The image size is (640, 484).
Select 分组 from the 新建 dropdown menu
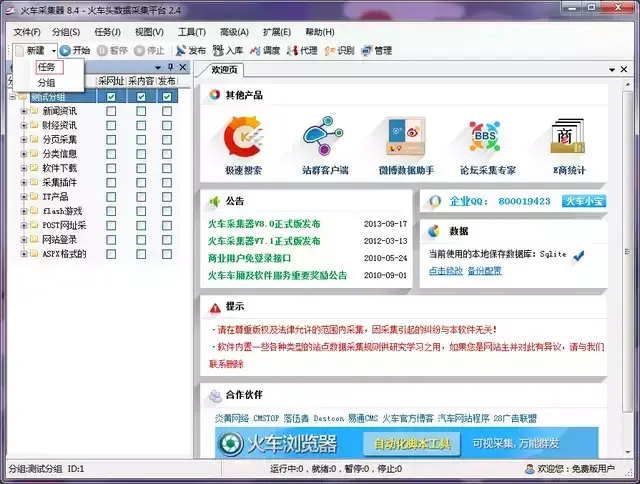(x=46, y=83)
